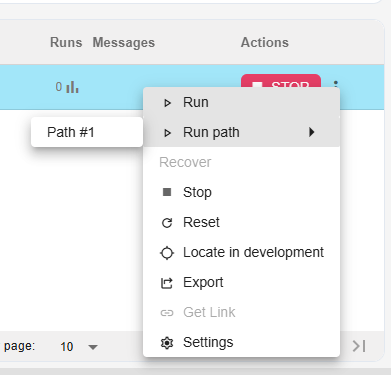
Task: Select Locate in development
Action: click(241, 252)
